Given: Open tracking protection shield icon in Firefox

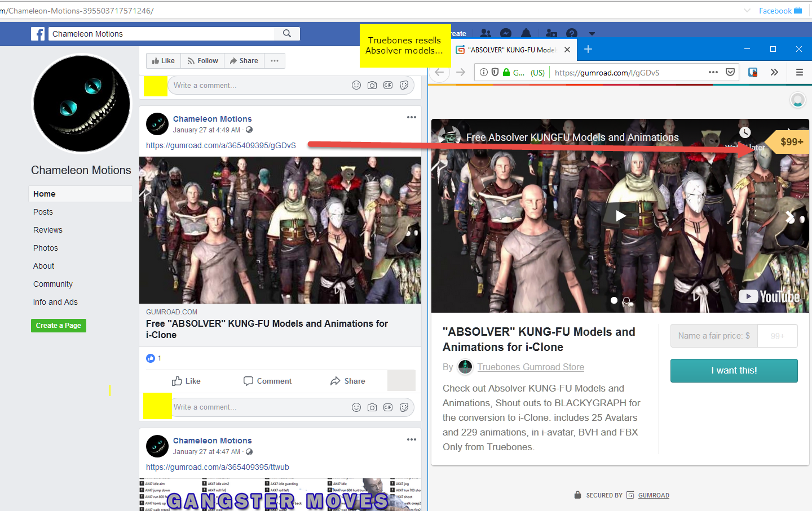Looking at the screenshot, I should [x=495, y=72].
